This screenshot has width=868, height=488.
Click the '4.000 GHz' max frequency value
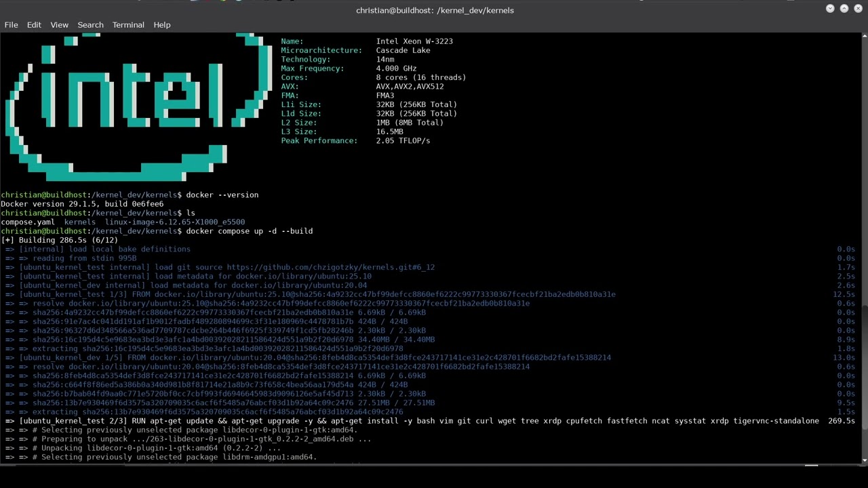(x=396, y=68)
